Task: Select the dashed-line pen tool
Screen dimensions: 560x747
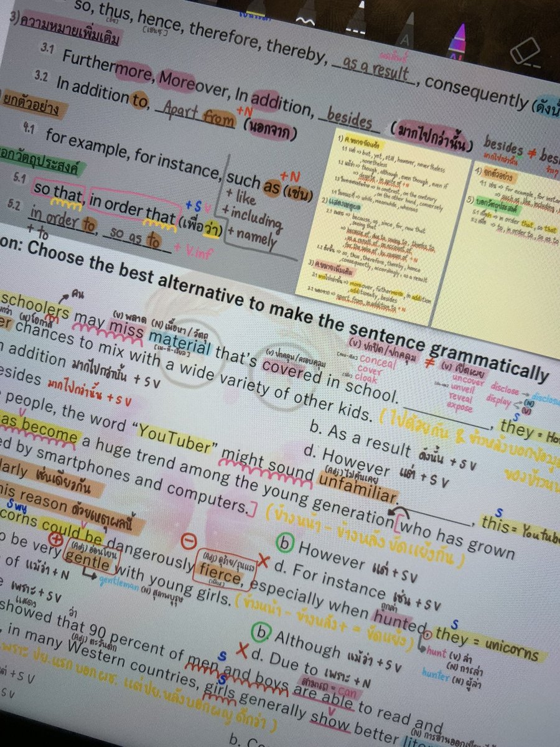Action: [x=357, y=19]
